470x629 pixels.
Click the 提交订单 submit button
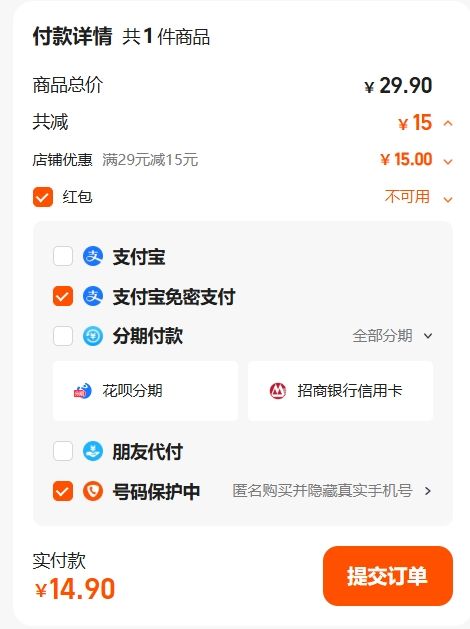click(388, 576)
